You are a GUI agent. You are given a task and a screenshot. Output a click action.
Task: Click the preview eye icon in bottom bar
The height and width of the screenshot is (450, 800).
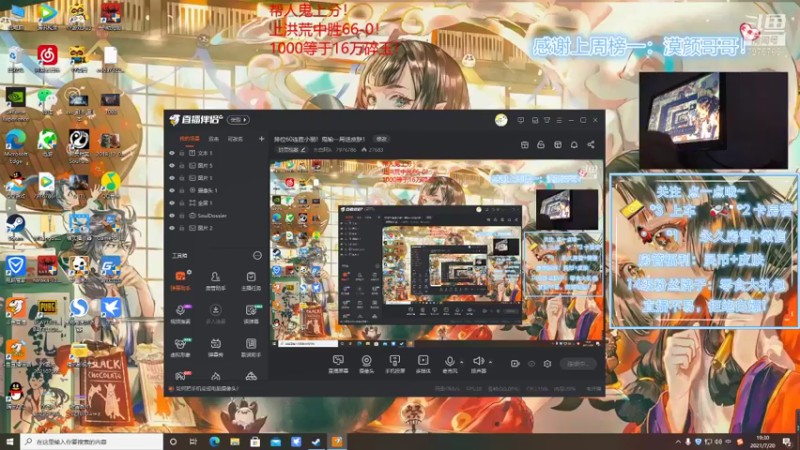(x=531, y=364)
